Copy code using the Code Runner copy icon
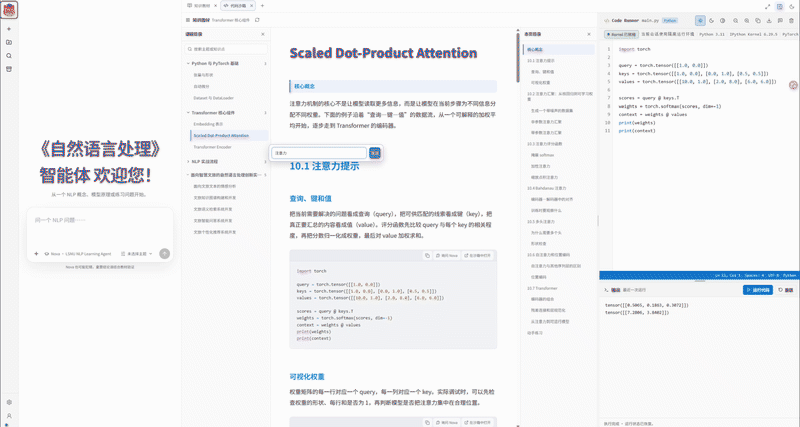Screen dimensions: 800x427 click(758, 21)
